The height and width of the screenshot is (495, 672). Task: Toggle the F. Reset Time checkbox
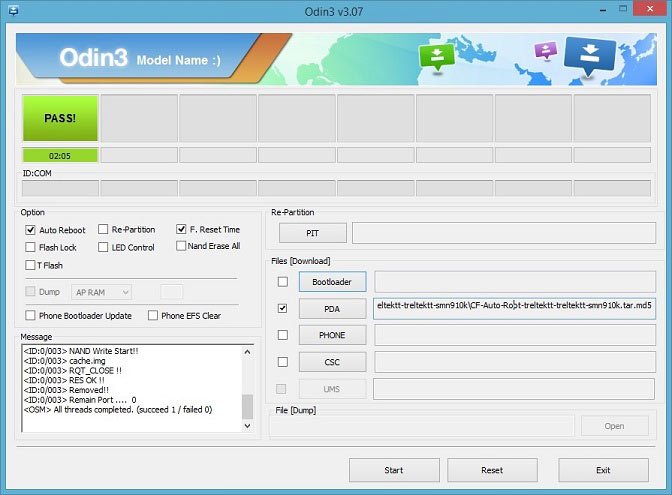[x=181, y=229]
